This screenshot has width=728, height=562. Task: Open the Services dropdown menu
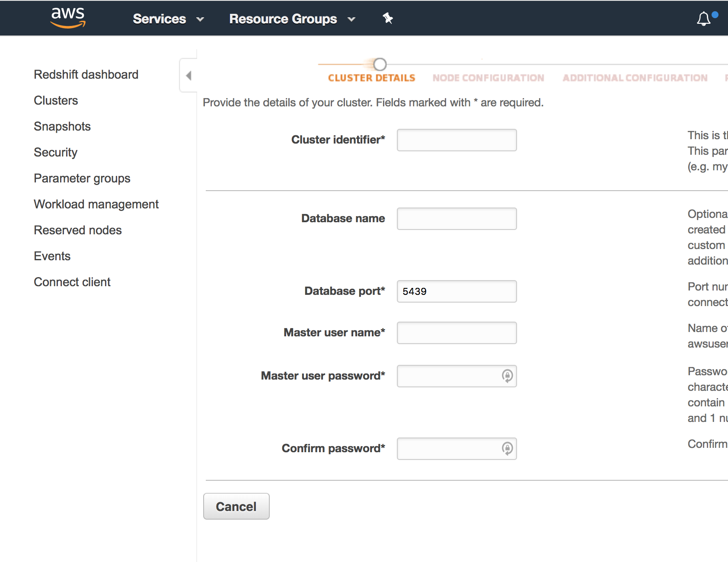click(x=168, y=19)
